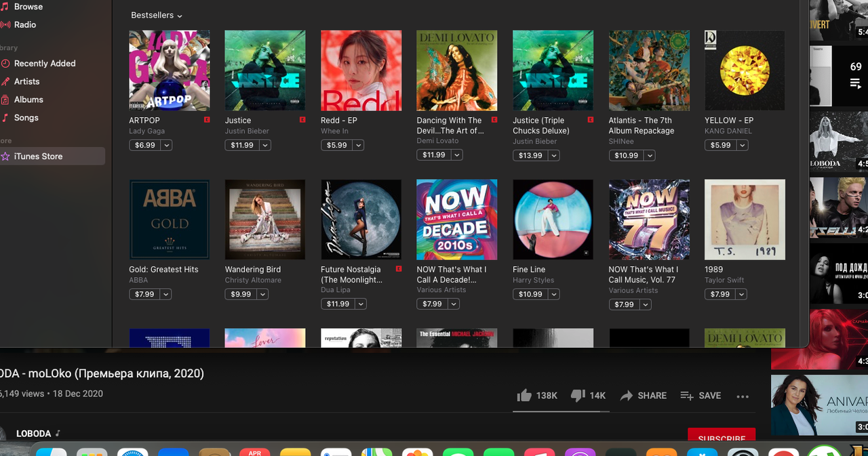Buy Justice standard album for $11.99

(241, 145)
